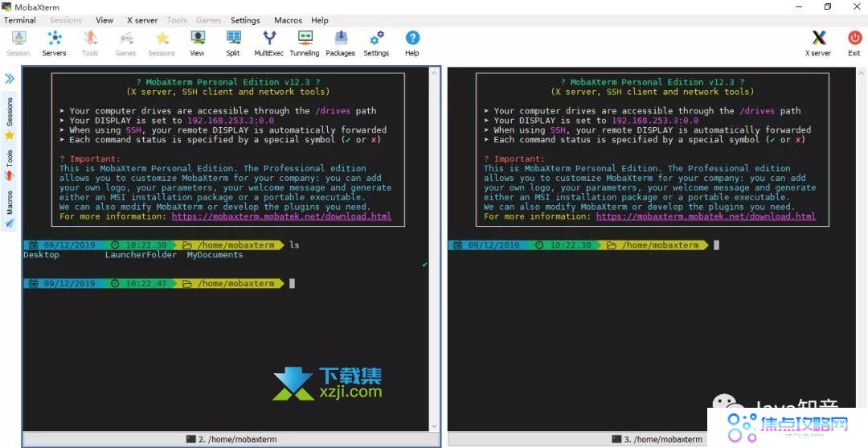This screenshot has height=448, width=868.
Task: Click the MobaXterm app icon in title bar
Action: [6, 7]
